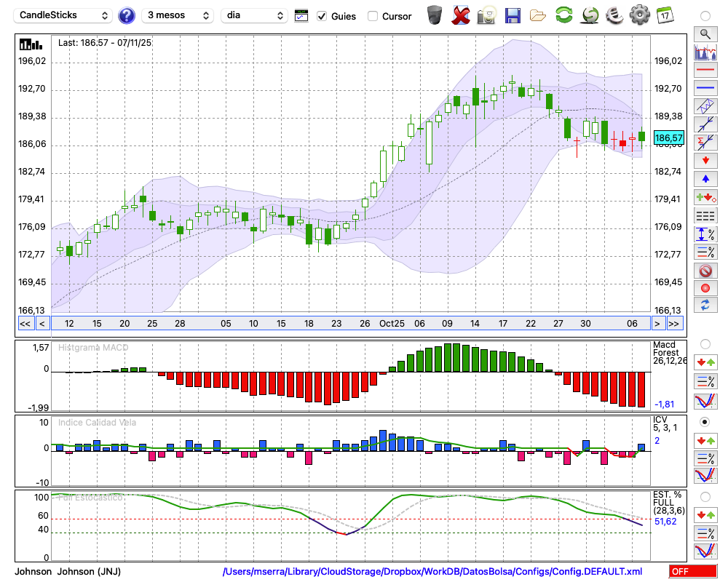Click the blue question mark help icon
Viewport: 728px width, 582px height.
pos(127,15)
